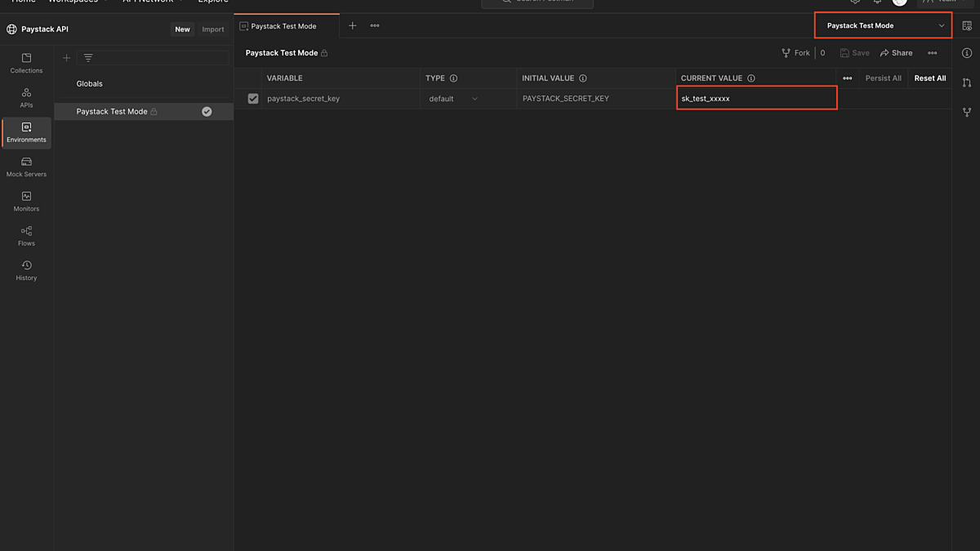Open the Paystack Test Mode environment selector
The height and width of the screenshot is (551, 980).
pos(884,25)
